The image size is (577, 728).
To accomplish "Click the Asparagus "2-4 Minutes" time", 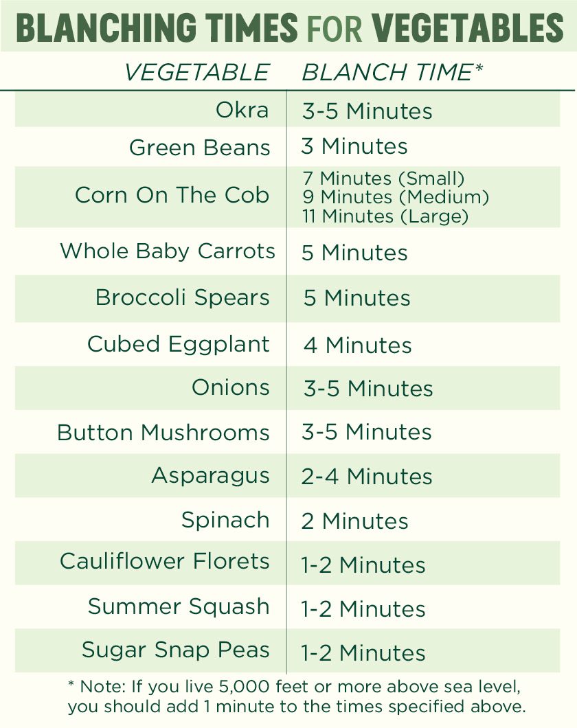I will coord(367,476).
